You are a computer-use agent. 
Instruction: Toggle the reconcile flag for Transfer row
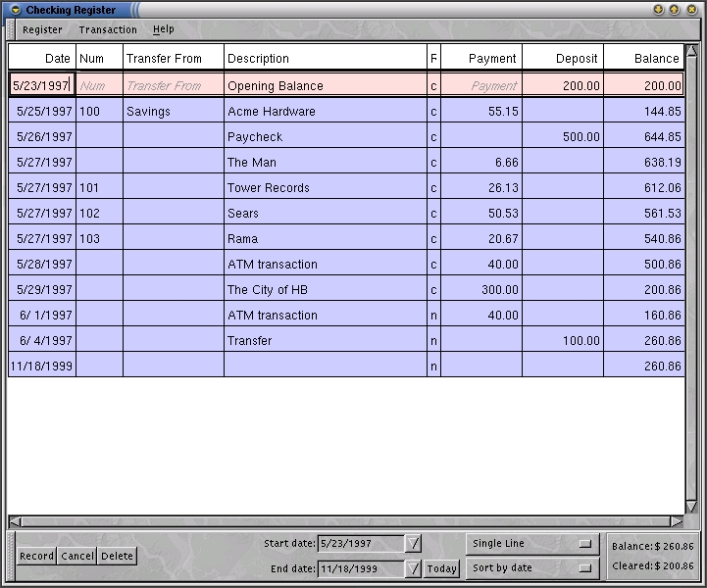(433, 341)
